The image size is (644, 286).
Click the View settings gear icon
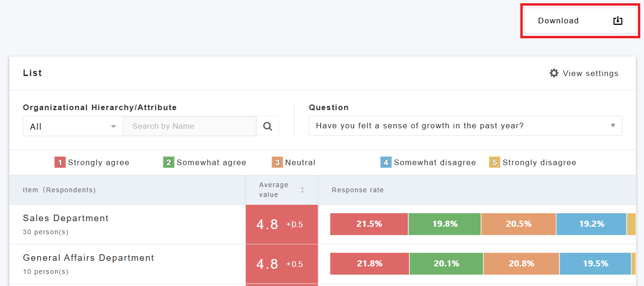pos(554,73)
